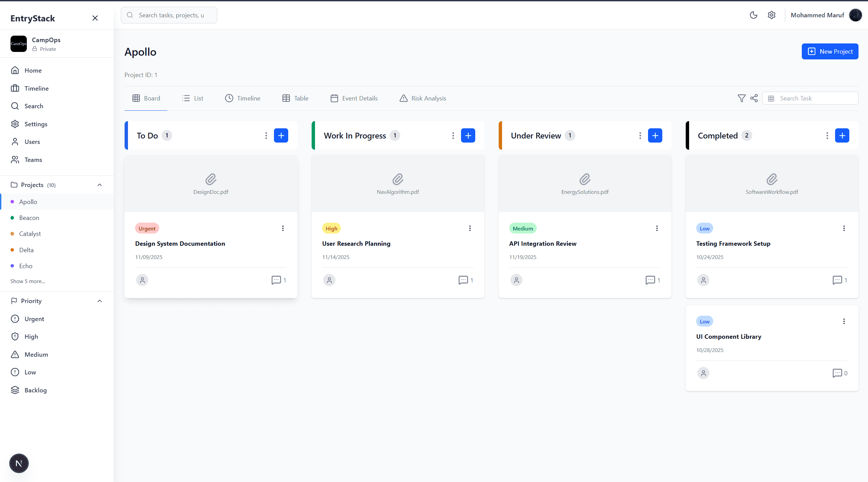Screen dimensions: 868x482
Task: Open the settings gear in the top bar
Action: pos(772,15)
